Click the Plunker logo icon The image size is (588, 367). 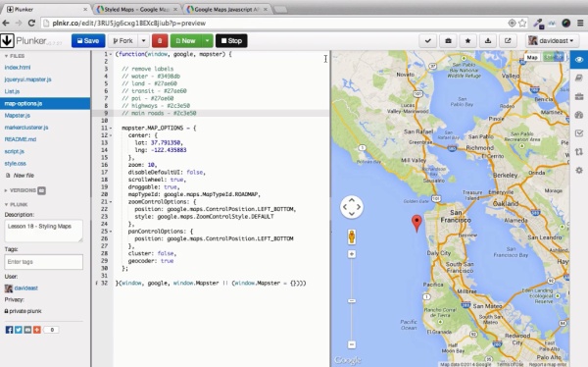pyautogui.click(x=7, y=40)
